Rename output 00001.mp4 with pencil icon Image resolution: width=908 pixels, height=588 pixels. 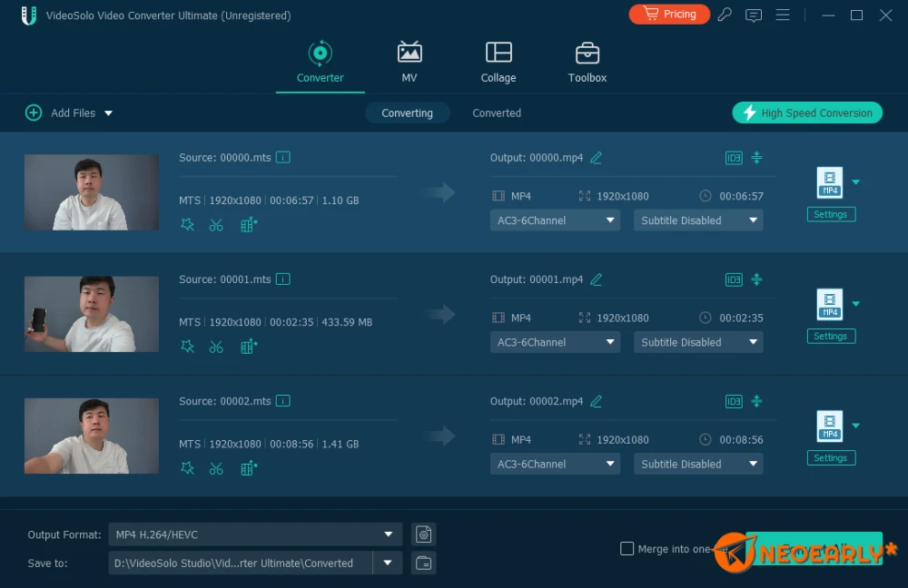pos(596,279)
